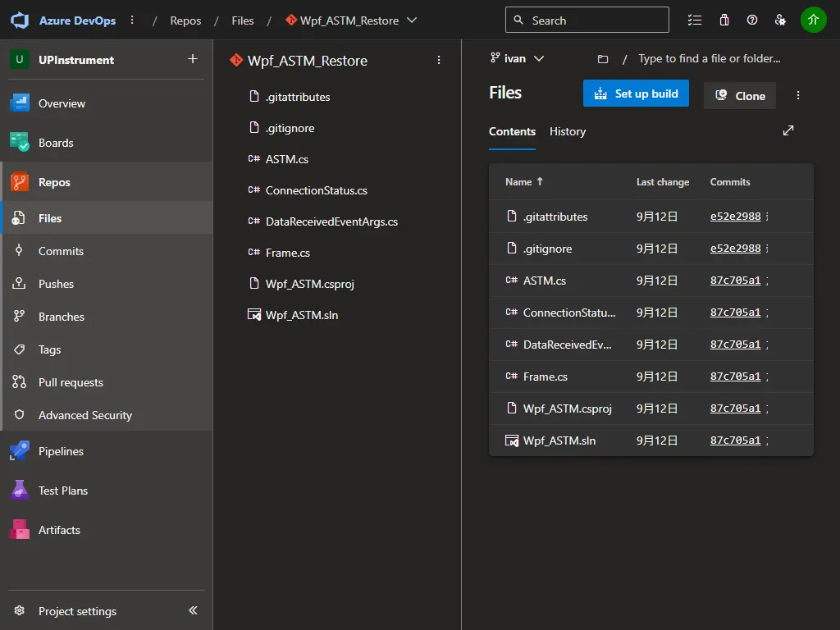Click the Tags icon in Repos submenu
Image resolution: width=840 pixels, height=630 pixels.
pyautogui.click(x=19, y=349)
